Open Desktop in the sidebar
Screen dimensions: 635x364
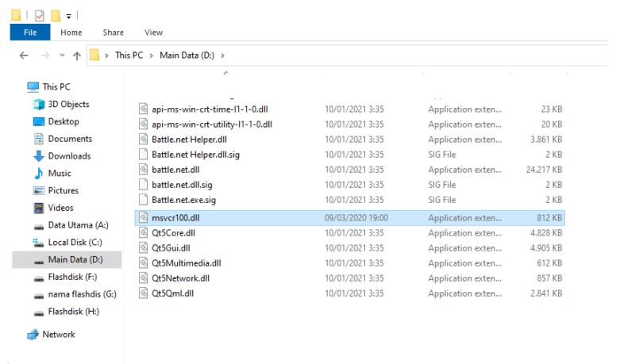click(63, 121)
